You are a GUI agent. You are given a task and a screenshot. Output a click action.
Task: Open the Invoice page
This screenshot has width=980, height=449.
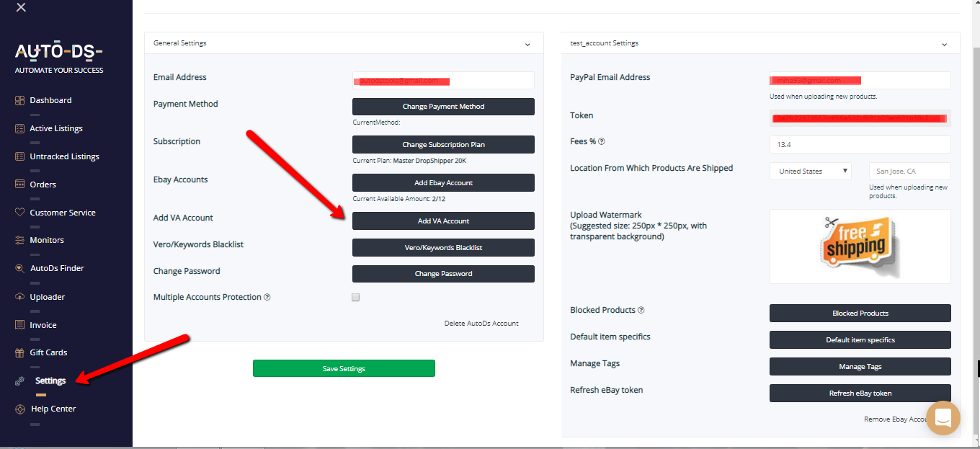43,325
